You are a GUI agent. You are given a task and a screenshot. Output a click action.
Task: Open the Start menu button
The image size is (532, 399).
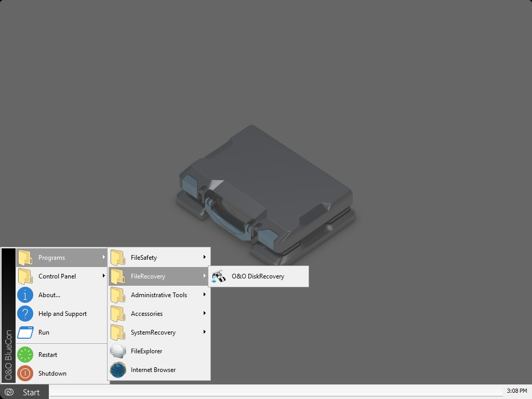click(x=24, y=392)
